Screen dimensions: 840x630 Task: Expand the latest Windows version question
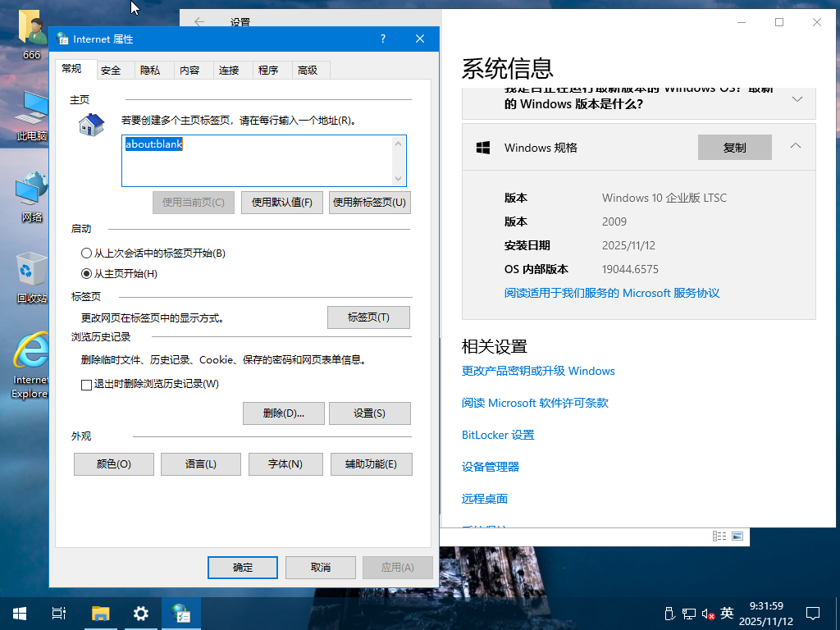[797, 98]
